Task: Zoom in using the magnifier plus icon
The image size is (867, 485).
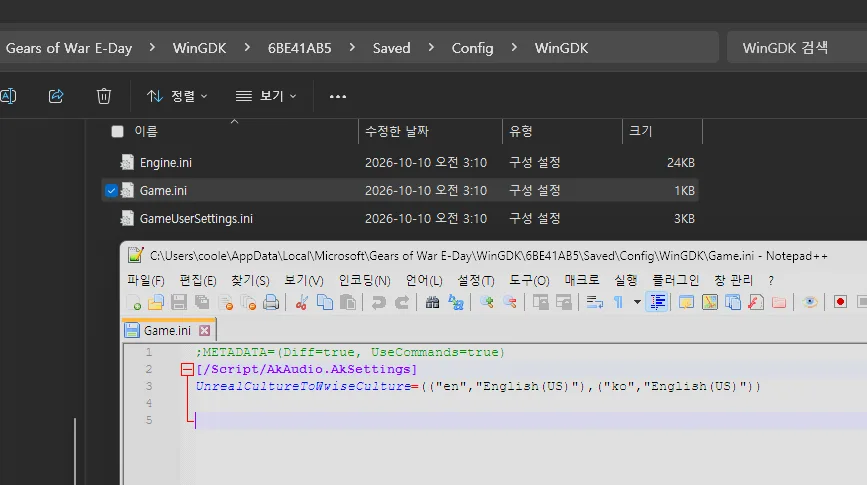Action: 487,303
